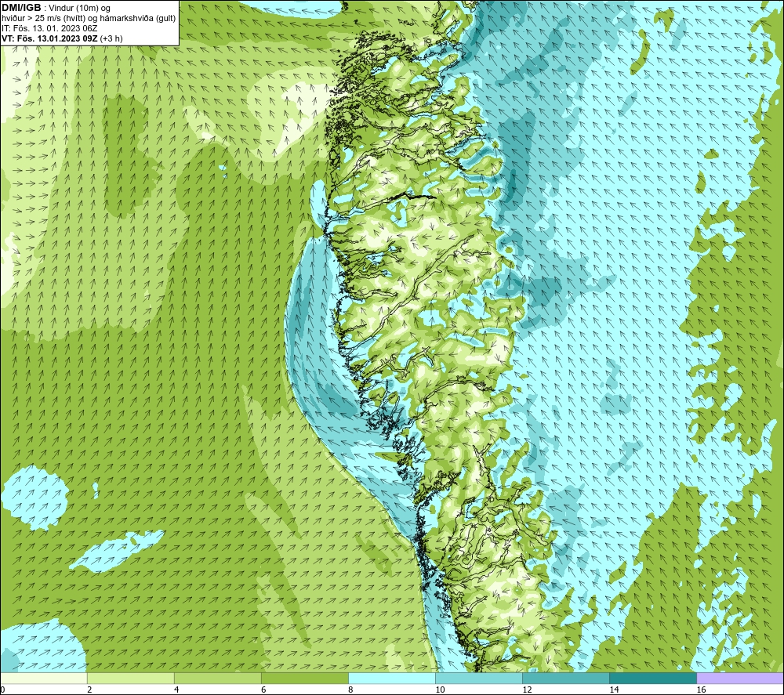Click the "DMI/IGB" title text

coord(21,8)
